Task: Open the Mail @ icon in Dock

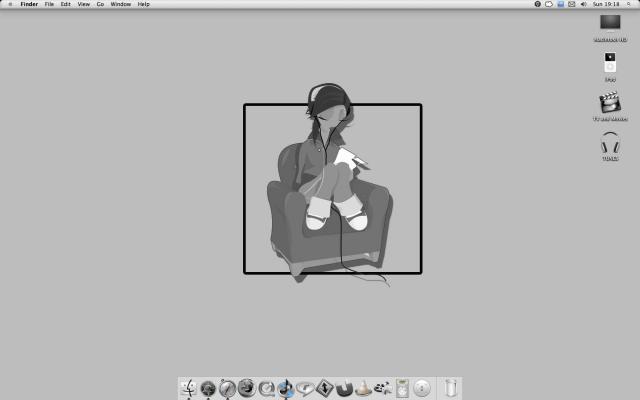Action: pos(266,388)
